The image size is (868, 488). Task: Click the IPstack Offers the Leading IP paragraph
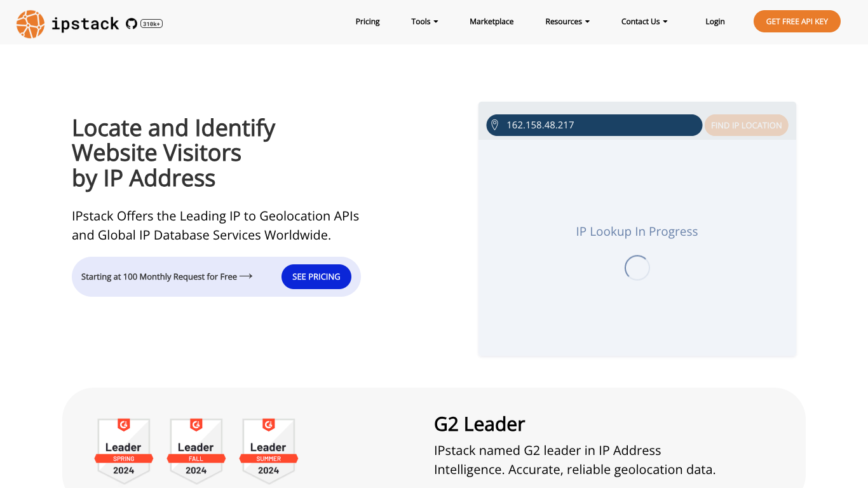pyautogui.click(x=215, y=226)
